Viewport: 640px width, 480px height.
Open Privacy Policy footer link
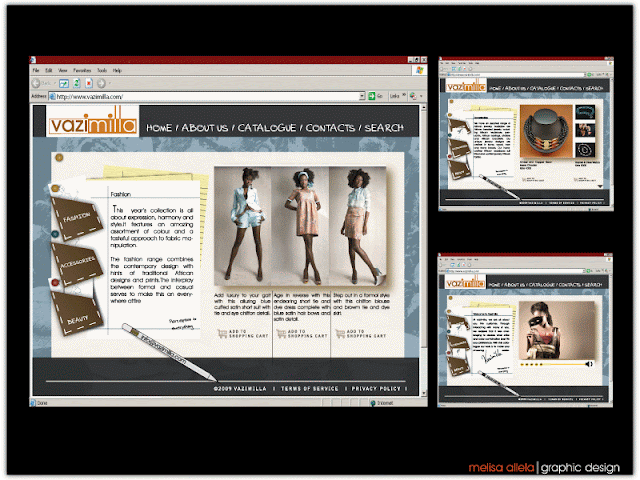pos(376,389)
